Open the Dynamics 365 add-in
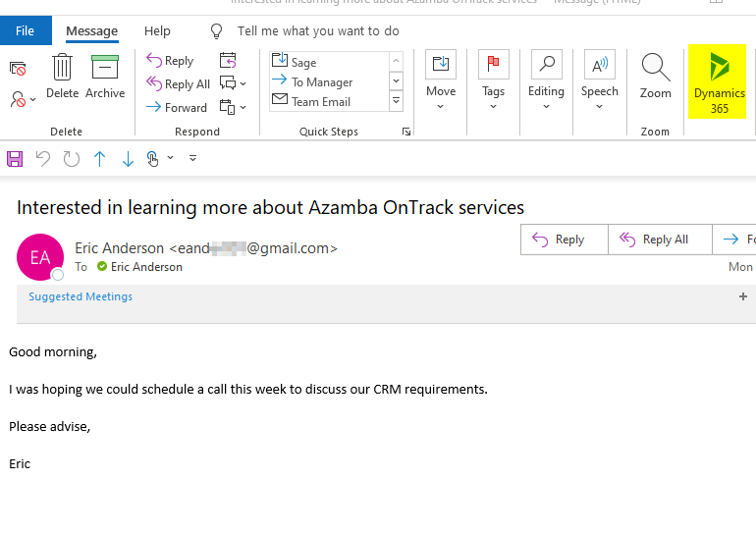Image resolution: width=756 pixels, height=534 pixels. pyautogui.click(x=719, y=81)
